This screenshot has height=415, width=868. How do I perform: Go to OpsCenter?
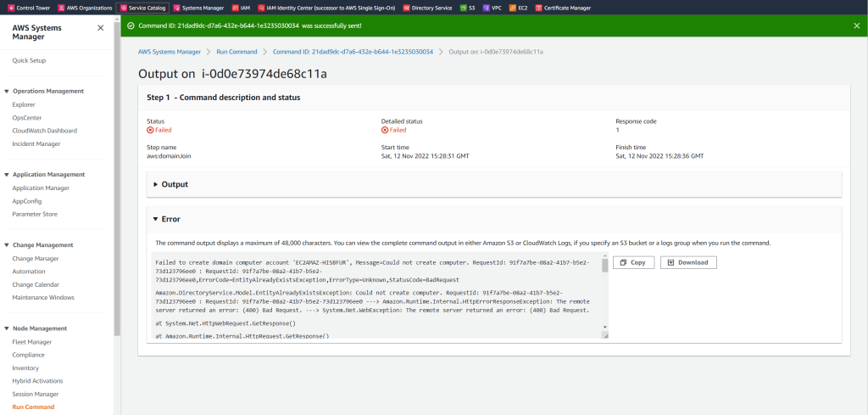27,117
